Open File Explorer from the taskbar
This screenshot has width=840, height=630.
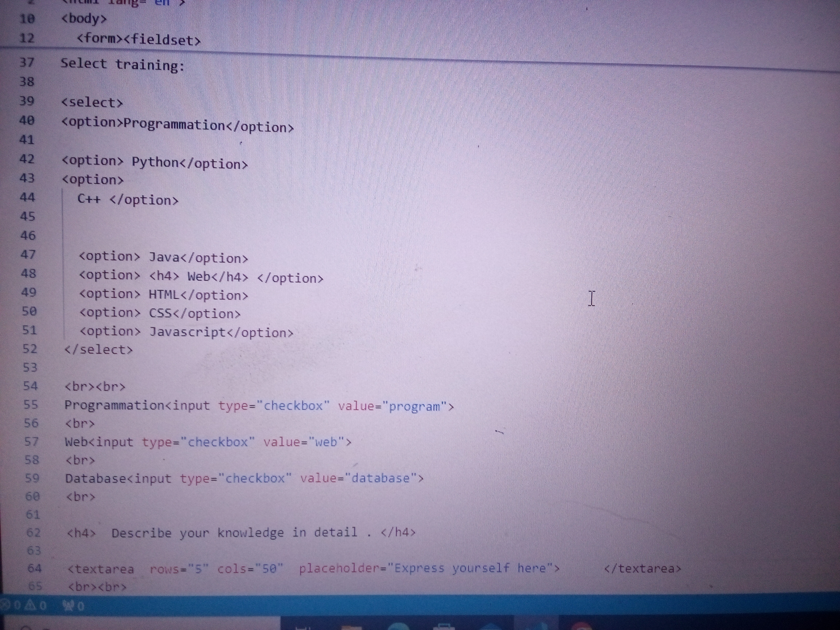coord(352,626)
